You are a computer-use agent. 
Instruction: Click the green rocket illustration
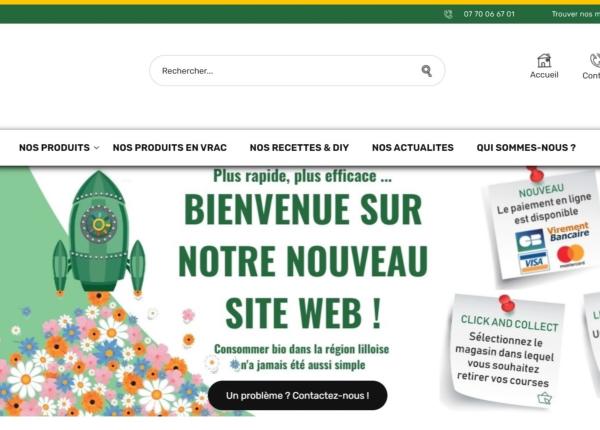(x=99, y=233)
